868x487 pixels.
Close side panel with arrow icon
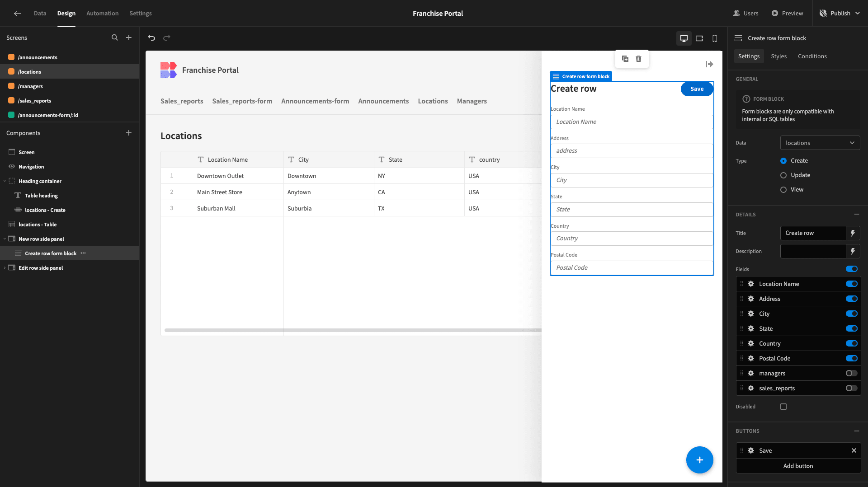pyautogui.click(x=710, y=64)
